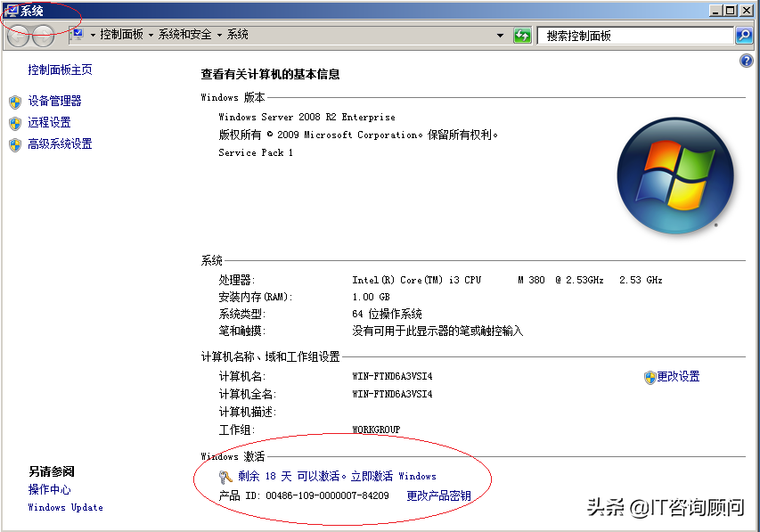Screen dimensions: 760x532
Task: Click the System window title icon
Action: coord(12,10)
